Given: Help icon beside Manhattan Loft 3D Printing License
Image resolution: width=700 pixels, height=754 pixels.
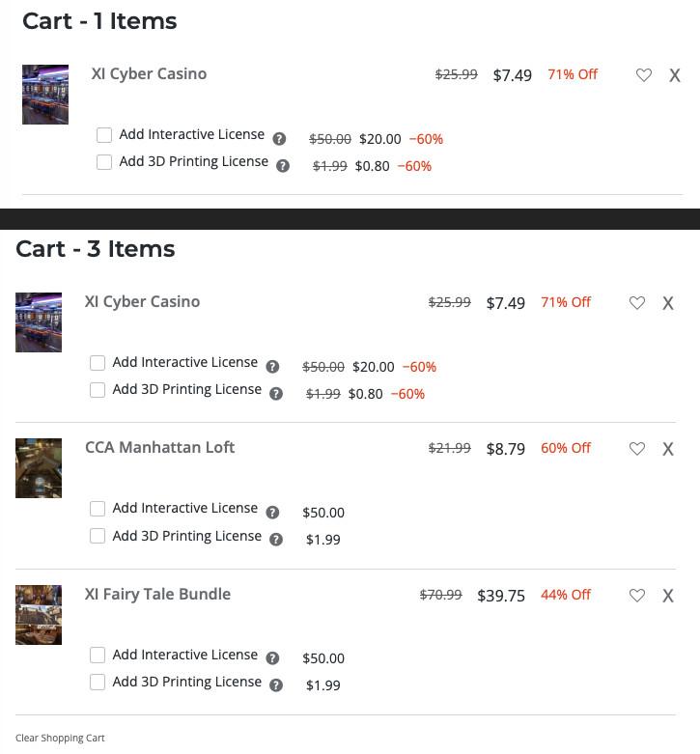Looking at the screenshot, I should [x=276, y=540].
